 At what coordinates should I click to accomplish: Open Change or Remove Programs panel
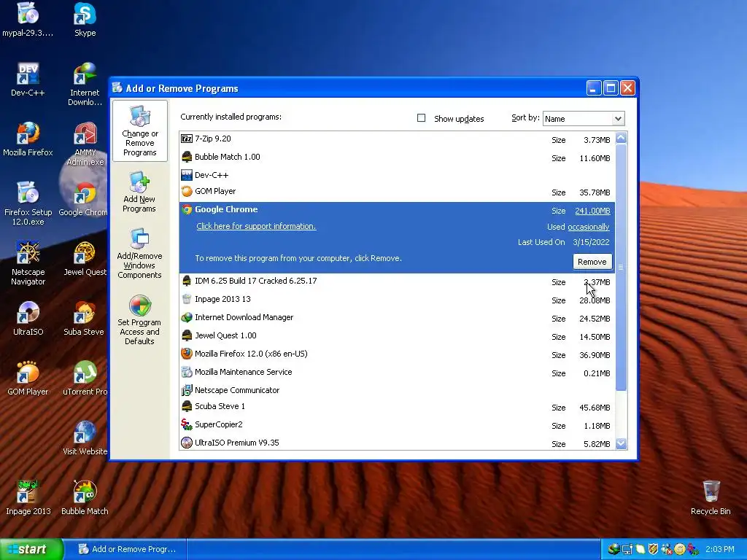[x=140, y=131]
